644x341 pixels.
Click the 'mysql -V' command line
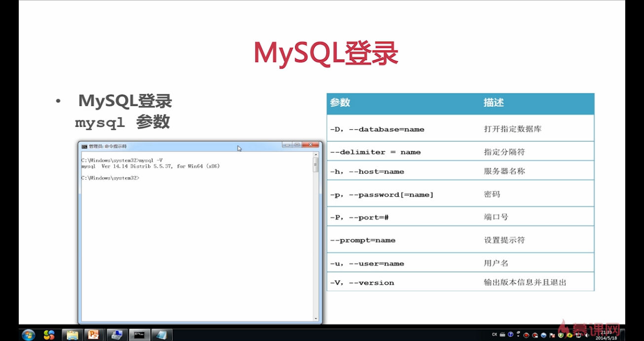tap(122, 160)
